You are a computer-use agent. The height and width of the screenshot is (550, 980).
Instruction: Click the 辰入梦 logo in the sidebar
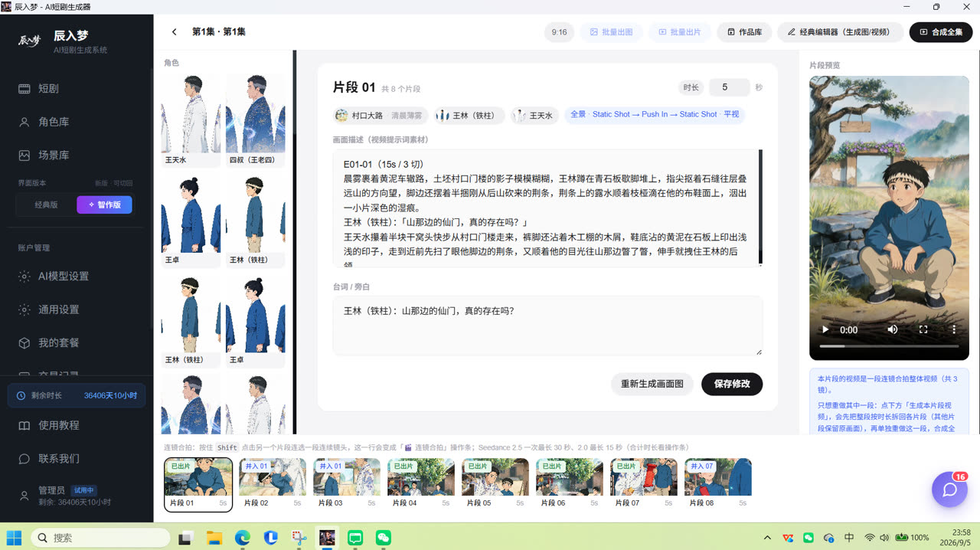click(29, 40)
